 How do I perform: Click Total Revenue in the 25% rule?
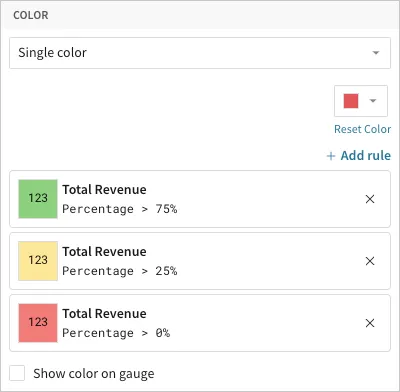tap(104, 252)
